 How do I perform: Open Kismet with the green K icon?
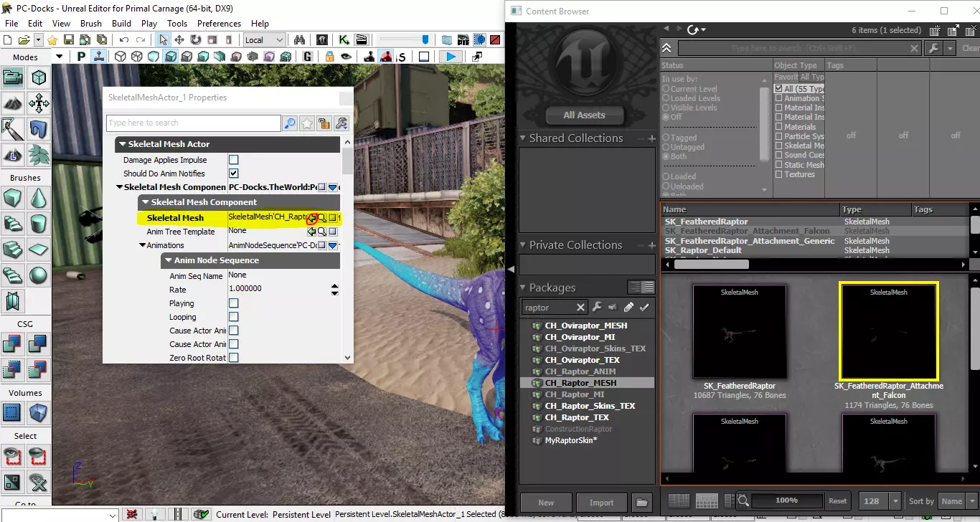coord(344,40)
